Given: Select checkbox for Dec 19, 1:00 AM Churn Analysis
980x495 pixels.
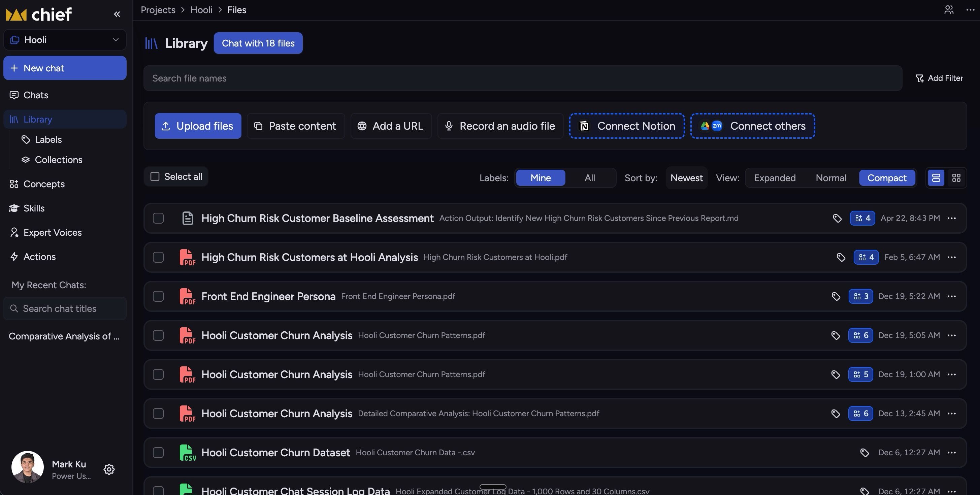Looking at the screenshot, I should 158,374.
